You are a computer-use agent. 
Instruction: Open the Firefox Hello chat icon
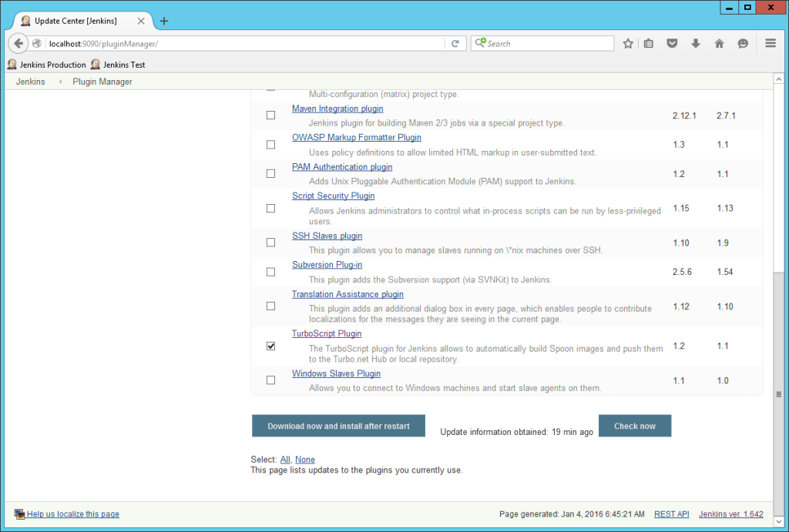743,43
